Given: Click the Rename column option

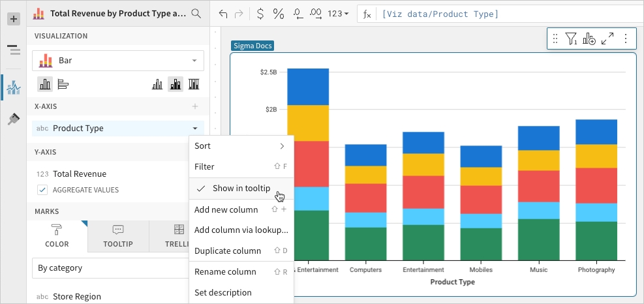Looking at the screenshot, I should 225,271.
